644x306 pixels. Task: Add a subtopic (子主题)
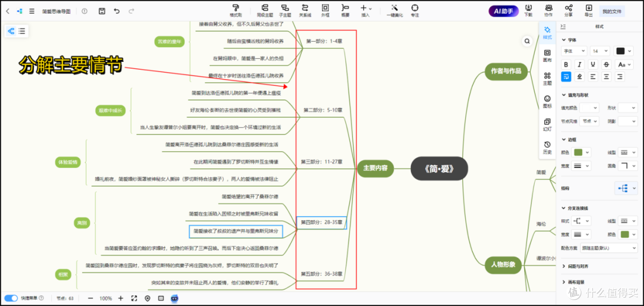[284, 10]
